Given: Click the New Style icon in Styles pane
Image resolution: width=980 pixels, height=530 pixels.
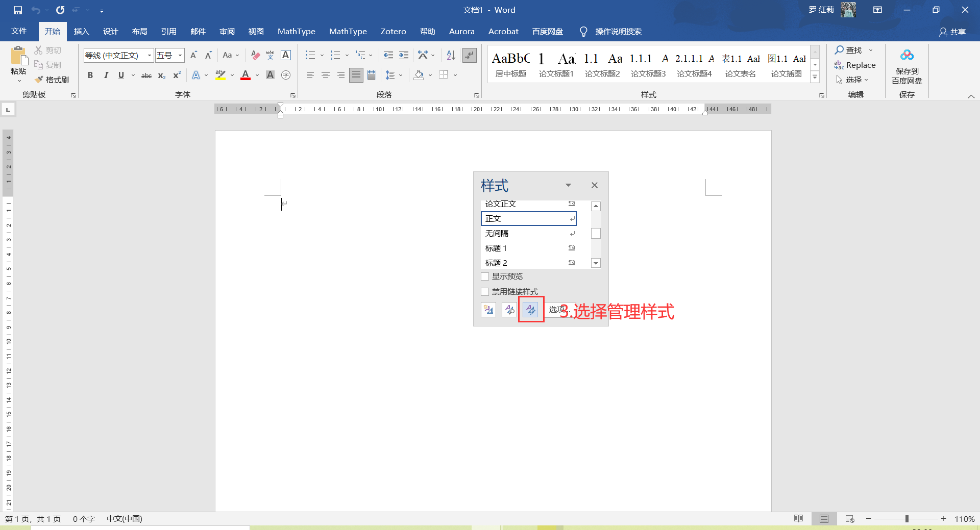Looking at the screenshot, I should pos(488,310).
